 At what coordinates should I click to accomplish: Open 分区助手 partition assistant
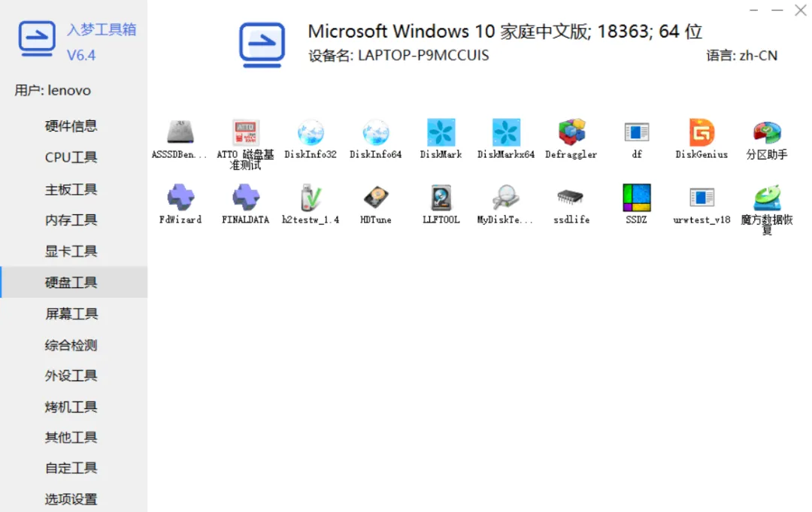click(x=767, y=140)
